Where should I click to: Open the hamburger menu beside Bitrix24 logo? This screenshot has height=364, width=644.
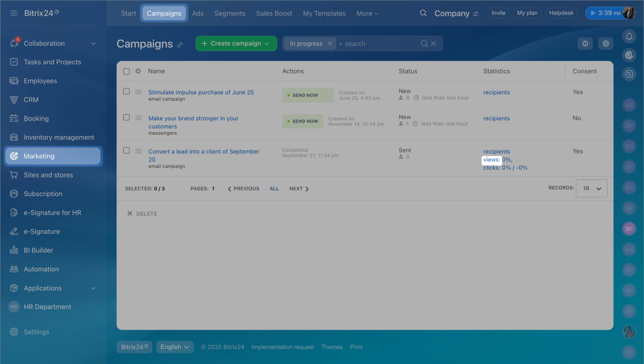click(x=14, y=13)
